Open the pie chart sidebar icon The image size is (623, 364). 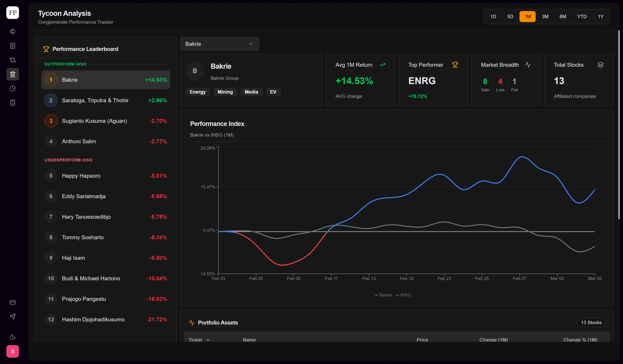13,88
